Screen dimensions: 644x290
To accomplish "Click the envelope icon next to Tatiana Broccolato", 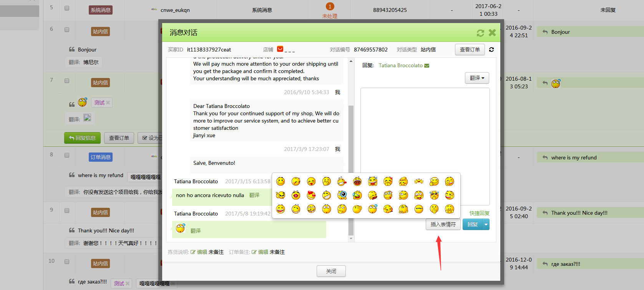I will tap(427, 66).
